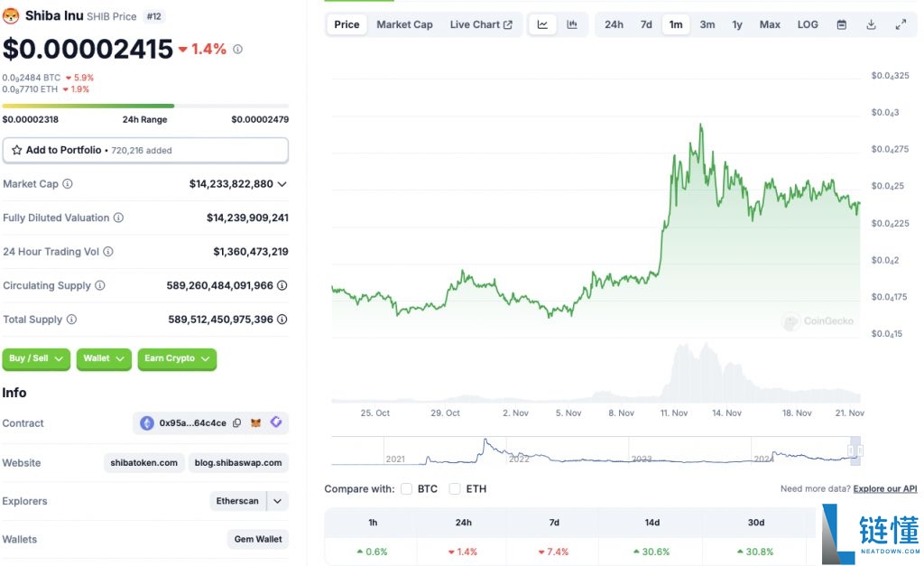Viewport: 924px width, 566px height.
Task: Expand the Market Cap row chevron
Action: [x=281, y=184]
